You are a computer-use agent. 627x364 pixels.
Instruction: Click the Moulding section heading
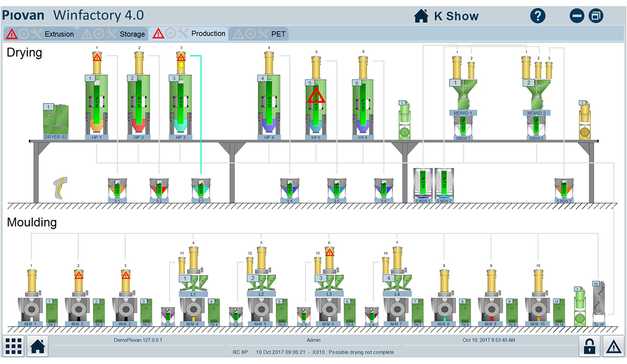[32, 222]
